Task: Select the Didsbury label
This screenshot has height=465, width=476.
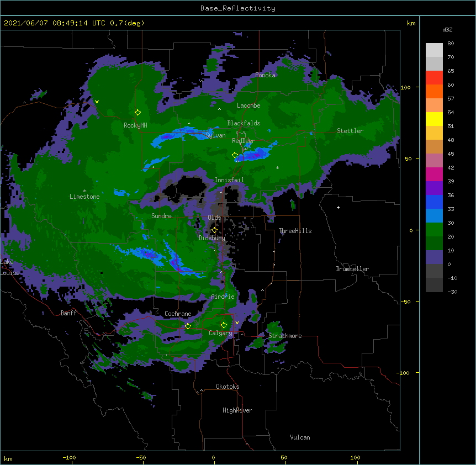Action: click(x=212, y=238)
